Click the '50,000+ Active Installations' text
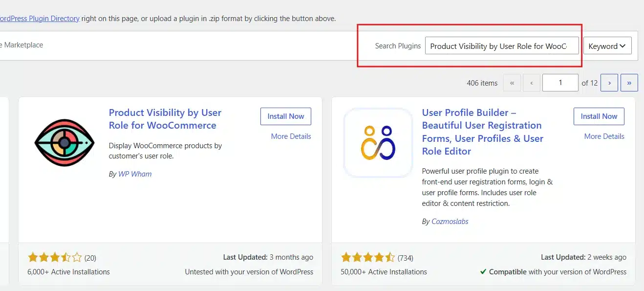Image resolution: width=644 pixels, height=291 pixels. click(384, 272)
